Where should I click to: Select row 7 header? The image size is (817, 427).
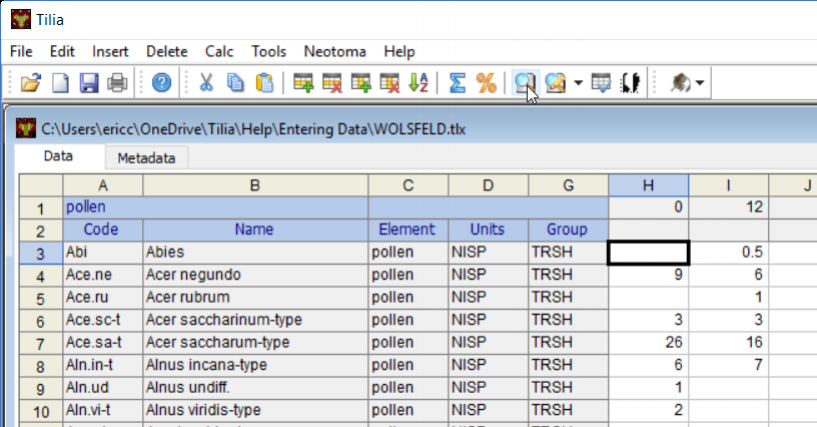pos(41,343)
